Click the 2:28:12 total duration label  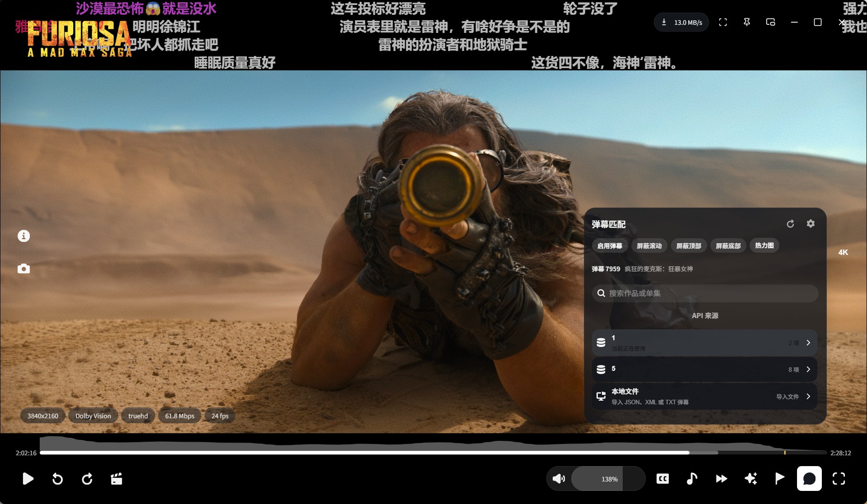tap(841, 453)
